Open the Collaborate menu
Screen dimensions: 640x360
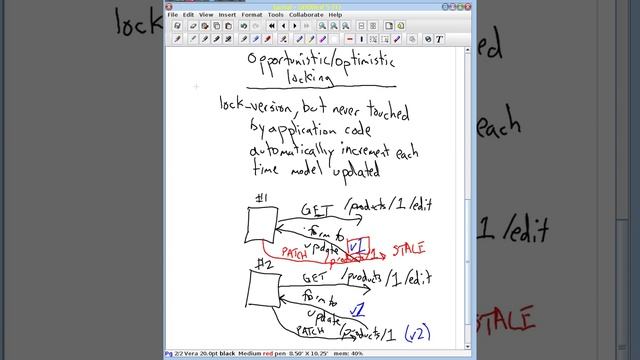pos(306,15)
